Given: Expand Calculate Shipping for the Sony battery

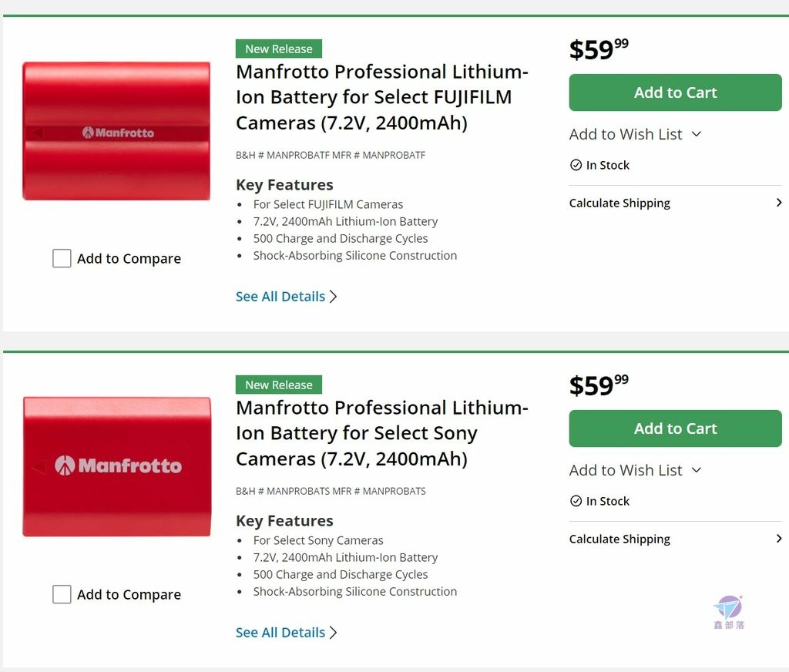Looking at the screenshot, I should click(675, 539).
